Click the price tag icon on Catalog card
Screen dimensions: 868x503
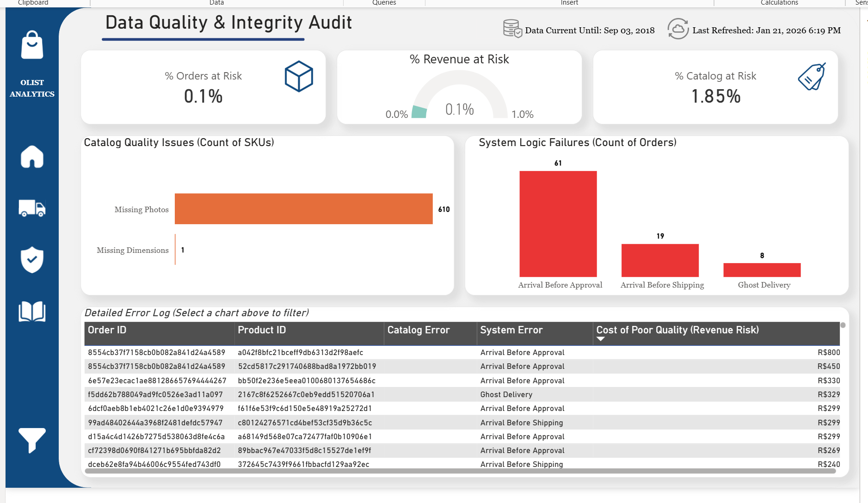pos(812,77)
